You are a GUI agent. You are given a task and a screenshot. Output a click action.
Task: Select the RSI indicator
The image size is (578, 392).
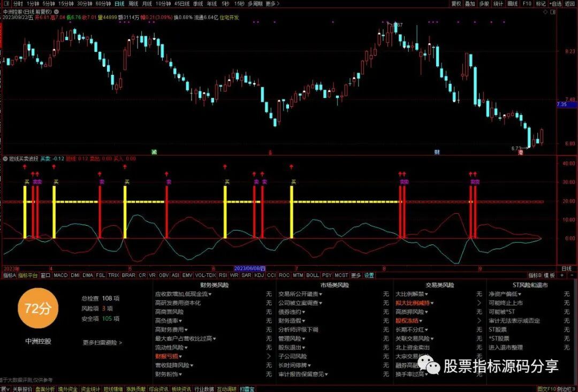click(223, 275)
